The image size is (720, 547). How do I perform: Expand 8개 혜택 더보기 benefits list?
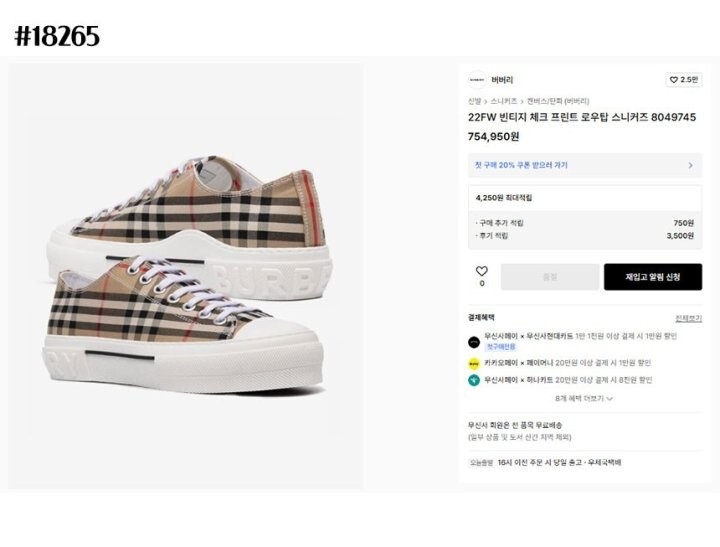click(584, 398)
